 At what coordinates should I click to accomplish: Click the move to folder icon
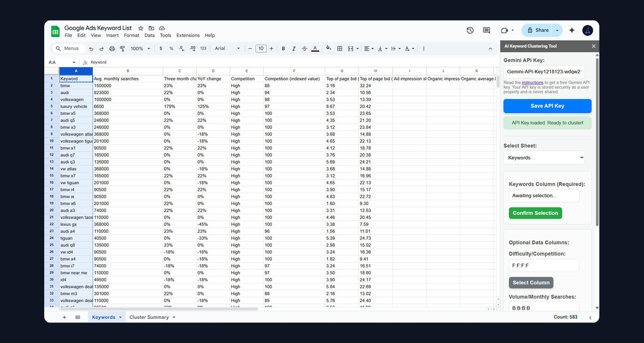click(151, 28)
